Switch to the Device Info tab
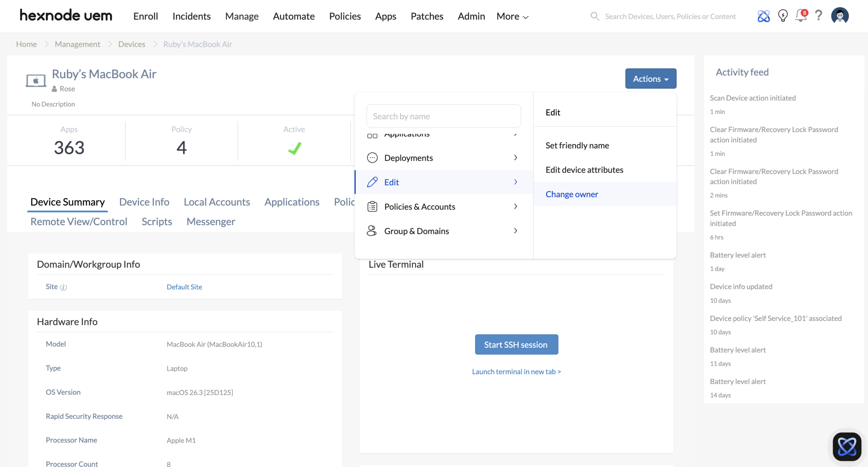868x467 pixels. [144, 202]
